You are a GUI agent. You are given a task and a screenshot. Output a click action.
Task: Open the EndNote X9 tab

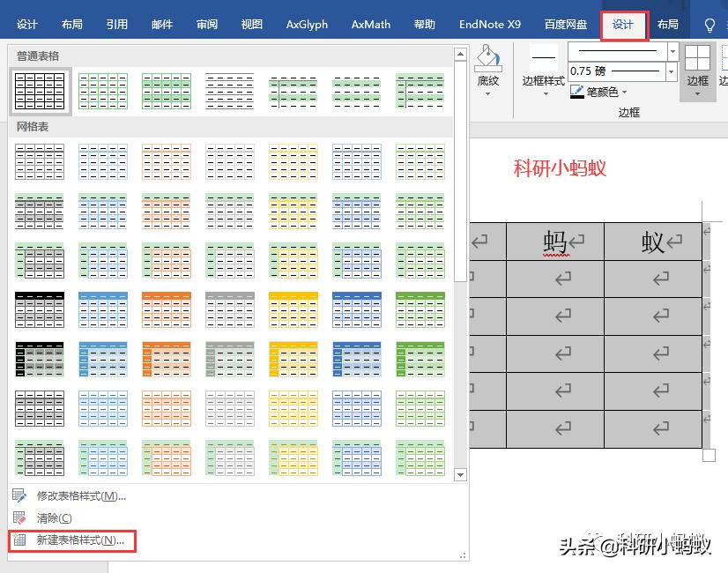(490, 25)
